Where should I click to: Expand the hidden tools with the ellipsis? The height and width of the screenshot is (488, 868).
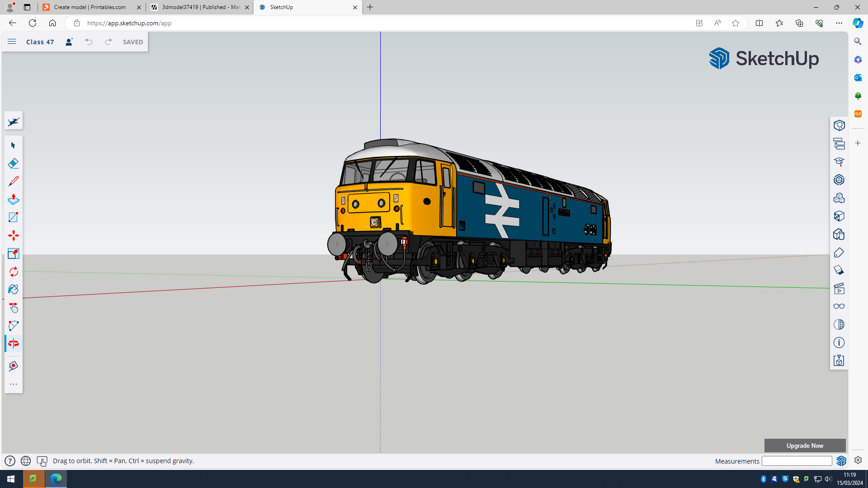coord(14,384)
